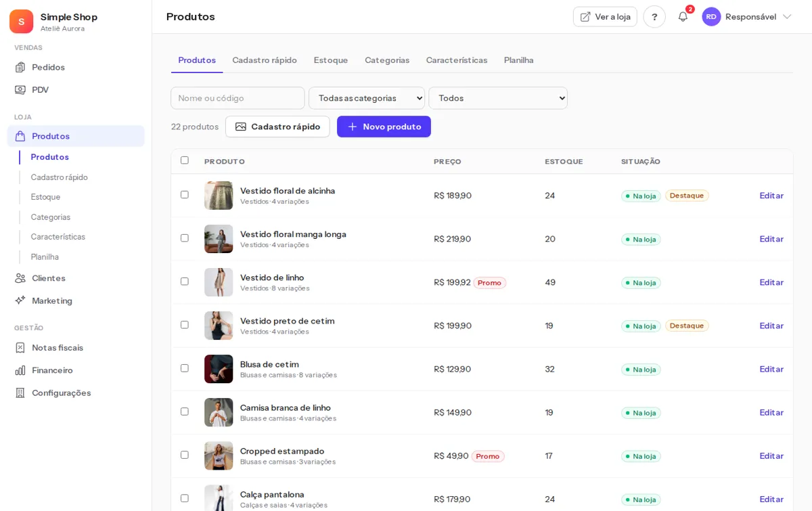The width and height of the screenshot is (812, 511).
Task: Click the Calça pantalona product thumbnail
Action: 219,498
